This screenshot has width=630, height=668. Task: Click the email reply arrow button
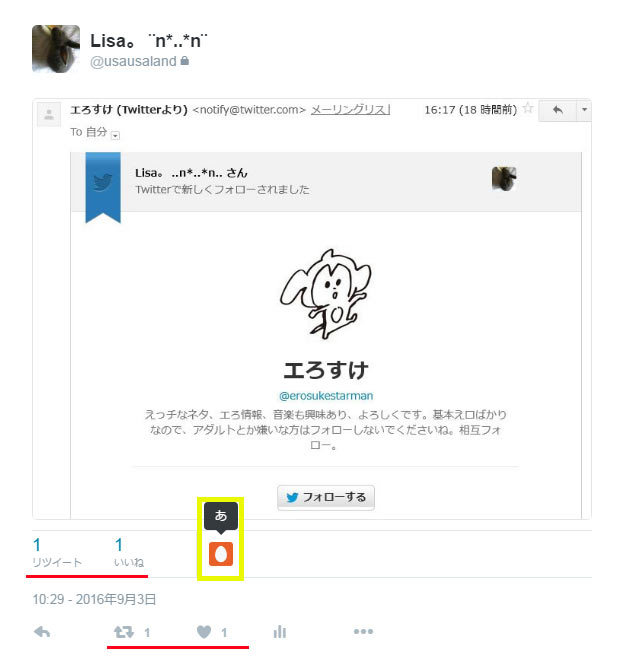pos(558,110)
